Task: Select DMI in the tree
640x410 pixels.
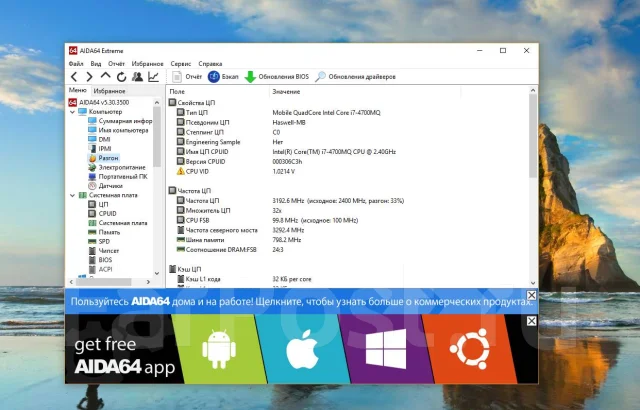Action: click(99, 140)
